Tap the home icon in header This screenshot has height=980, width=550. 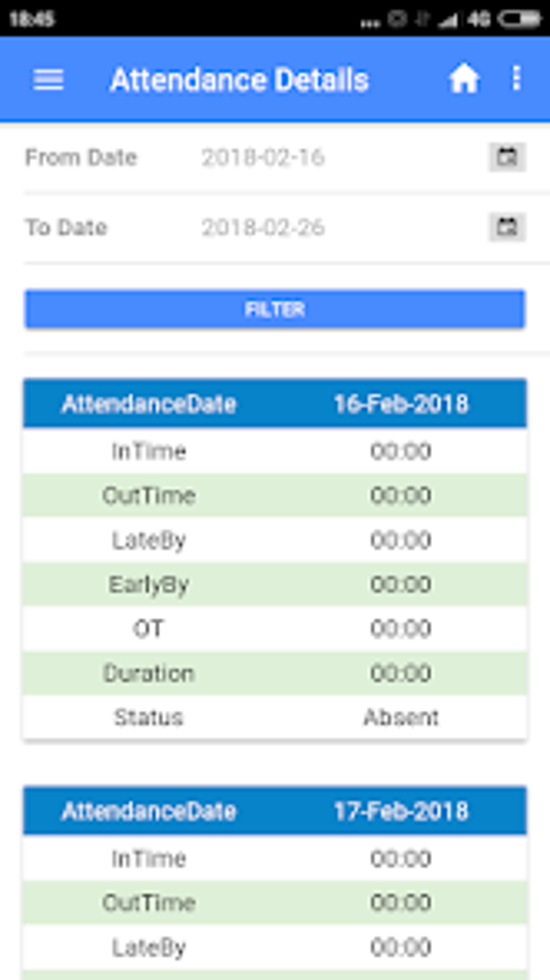coord(464,79)
